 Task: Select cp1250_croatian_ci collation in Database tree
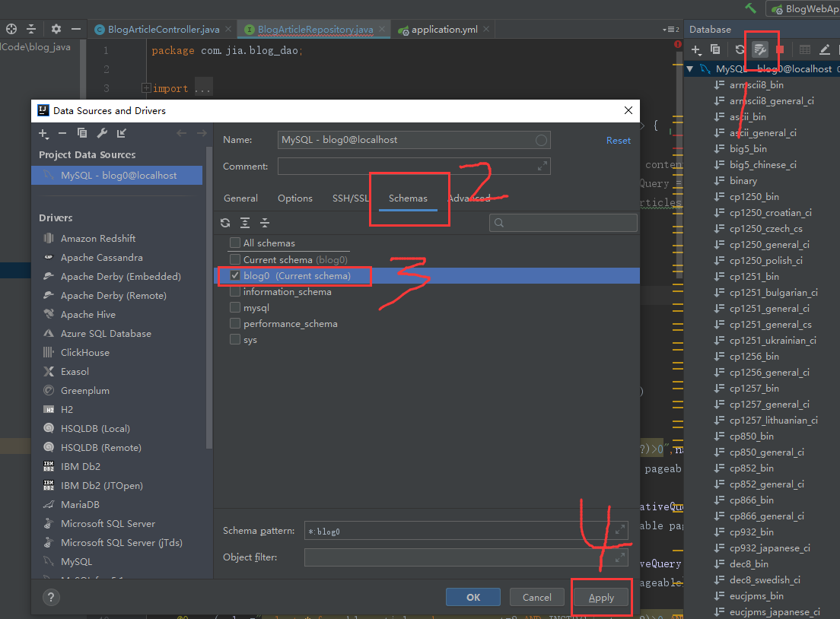point(770,213)
